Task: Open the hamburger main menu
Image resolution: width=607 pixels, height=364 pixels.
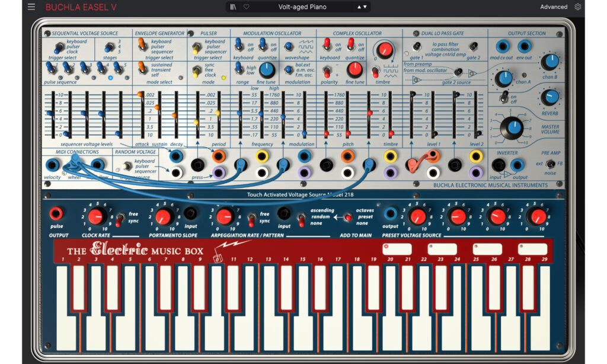Action: pos(31,7)
